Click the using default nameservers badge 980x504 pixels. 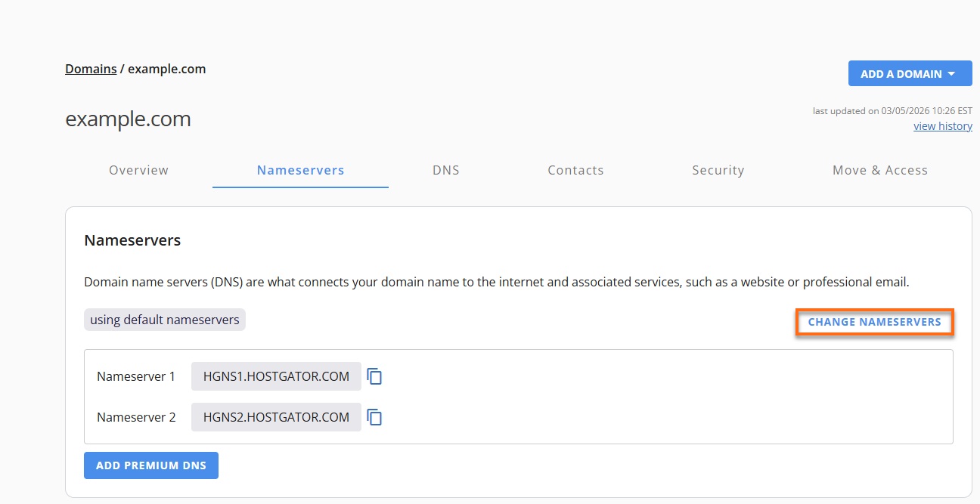pyautogui.click(x=165, y=320)
